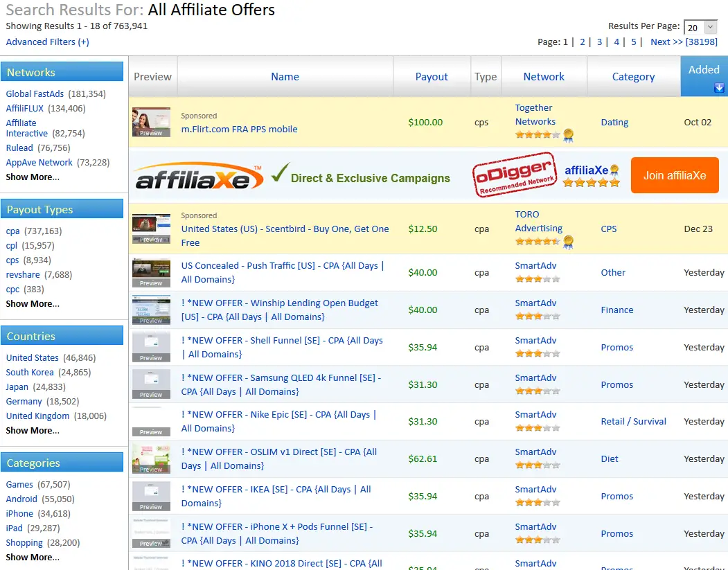This screenshot has height=570, width=728.
Task: Filter by Global FastAds network
Action: click(35, 93)
